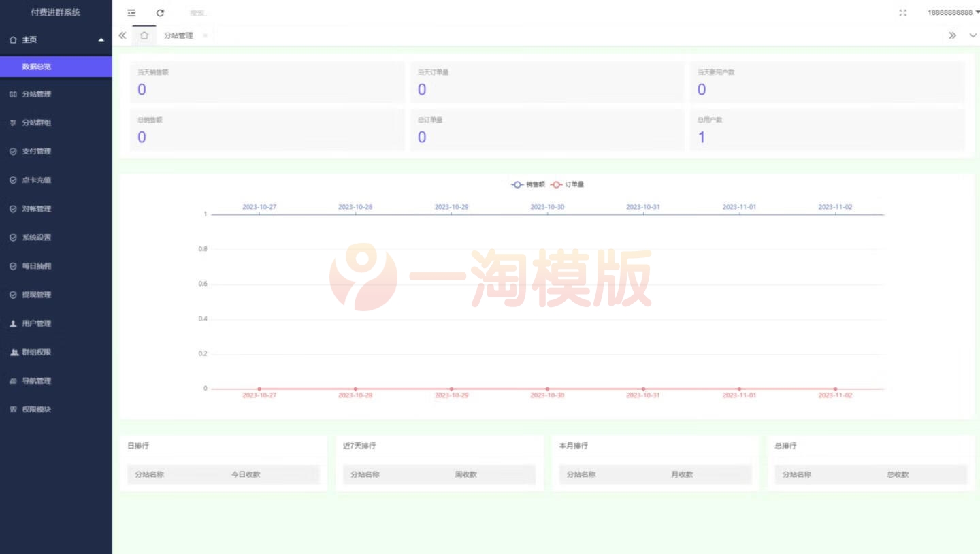980x554 pixels.
Task: Open 分站群组 in the sidebar
Action: pyautogui.click(x=56, y=123)
